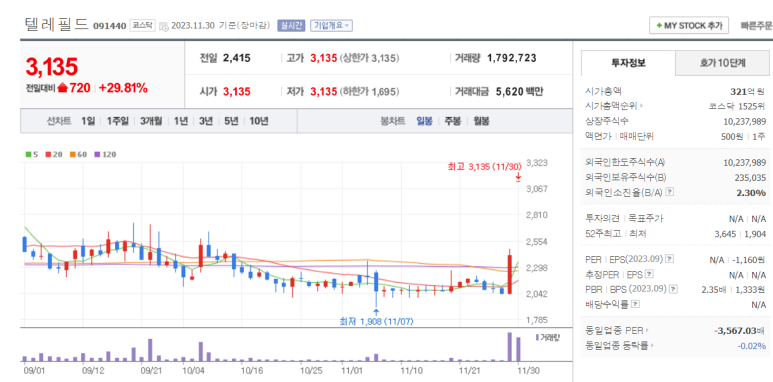The image size is (773, 382).
Task: Click the 시가총액 value 321억 원
Action: pyautogui.click(x=748, y=91)
